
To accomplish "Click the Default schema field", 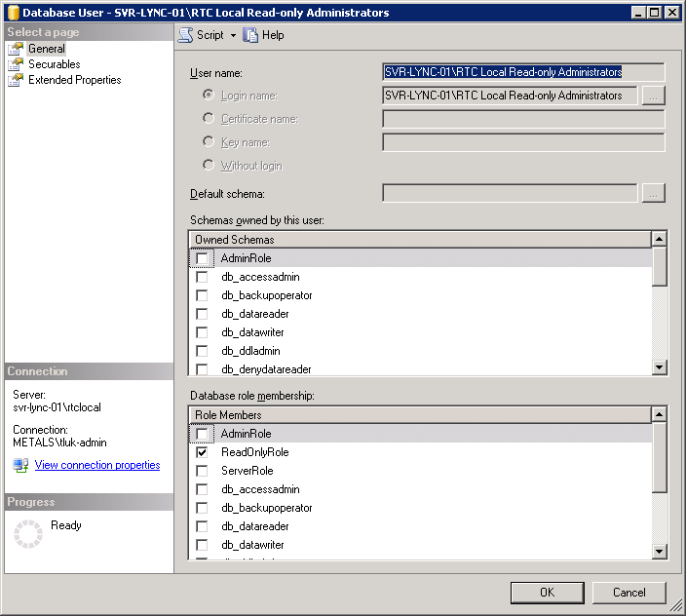I will [x=510, y=193].
